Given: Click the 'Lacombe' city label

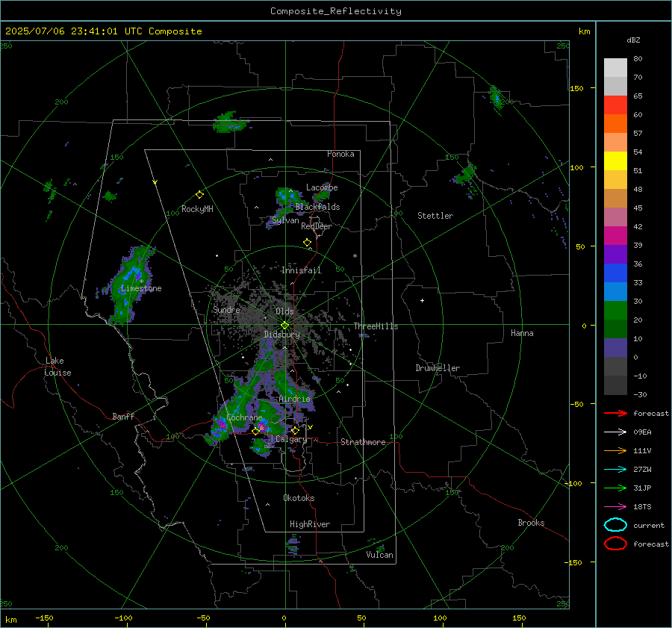Looking at the screenshot, I should point(322,187).
